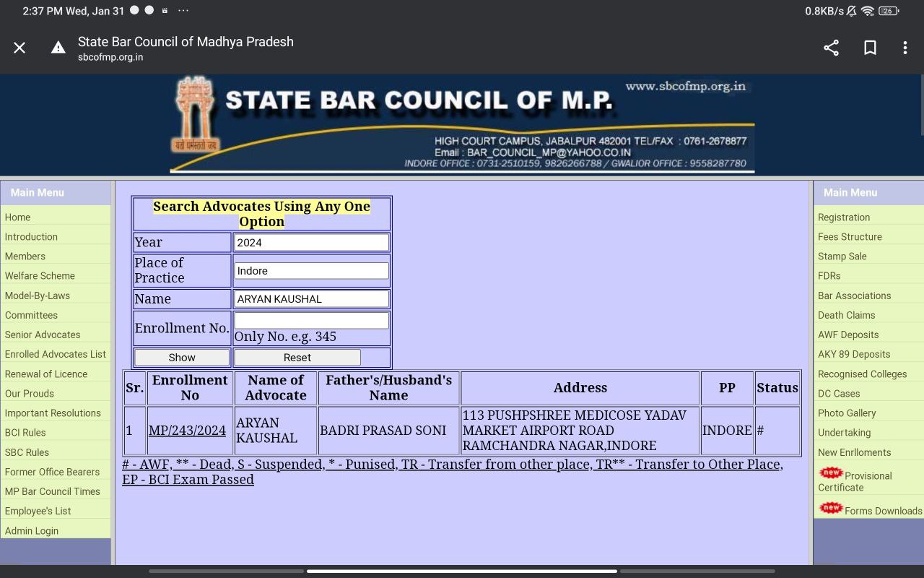Screen dimensions: 924x578
Task: Tap the site security warning triangle icon
Action: point(58,48)
